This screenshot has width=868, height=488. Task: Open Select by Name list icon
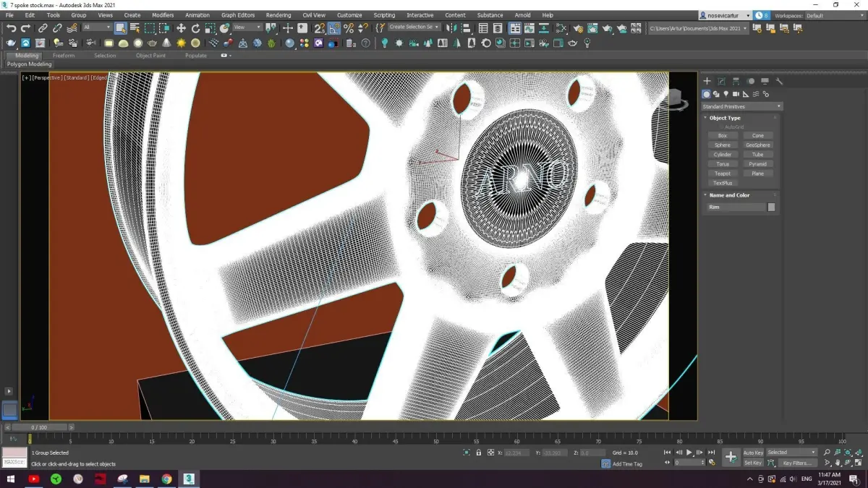[135, 28]
